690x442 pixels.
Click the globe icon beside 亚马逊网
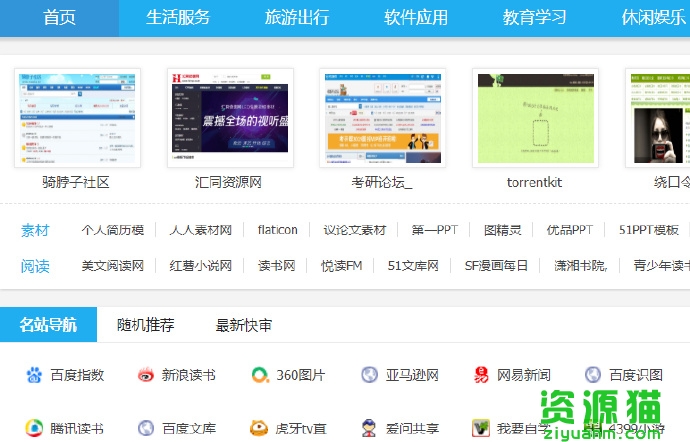click(x=369, y=375)
